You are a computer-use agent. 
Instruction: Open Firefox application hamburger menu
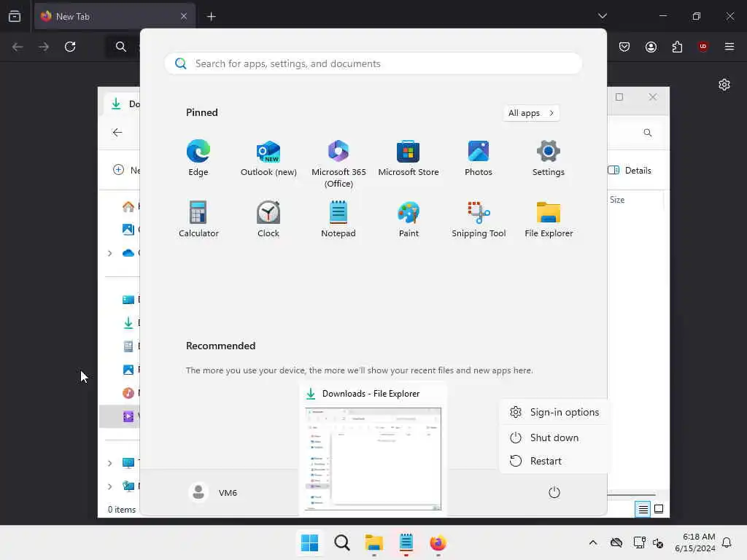(729, 47)
